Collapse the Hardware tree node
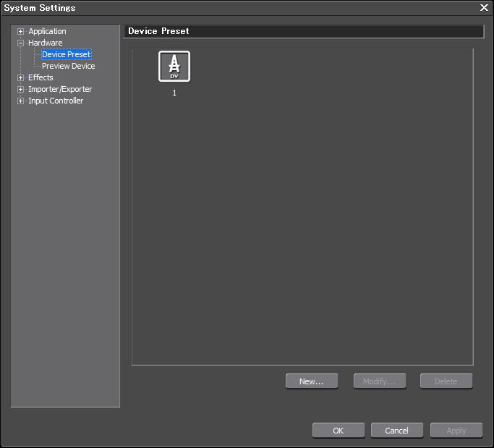 click(x=20, y=43)
